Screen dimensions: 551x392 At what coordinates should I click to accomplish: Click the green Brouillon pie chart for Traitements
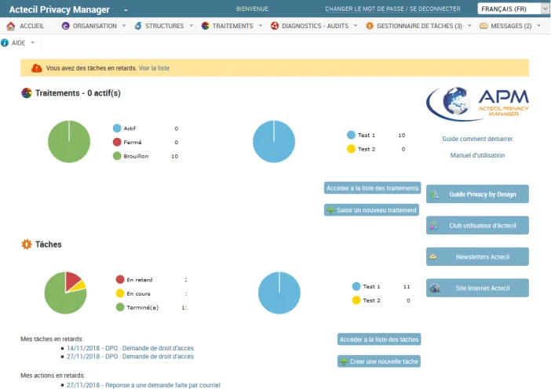[x=69, y=141]
